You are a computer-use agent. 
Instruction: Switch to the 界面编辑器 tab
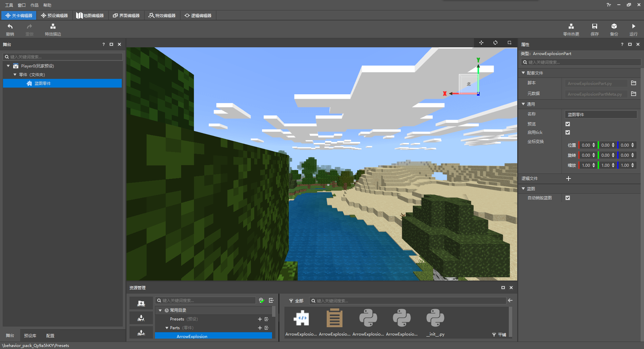(126, 15)
